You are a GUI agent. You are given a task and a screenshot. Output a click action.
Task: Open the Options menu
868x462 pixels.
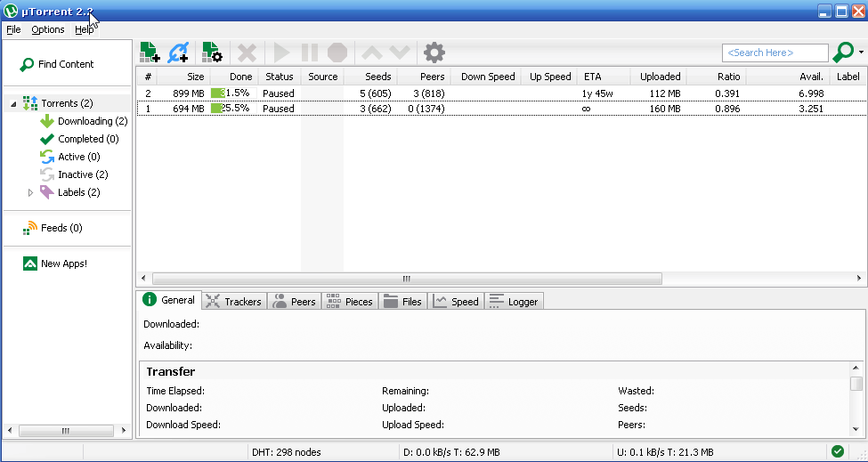[47, 30]
